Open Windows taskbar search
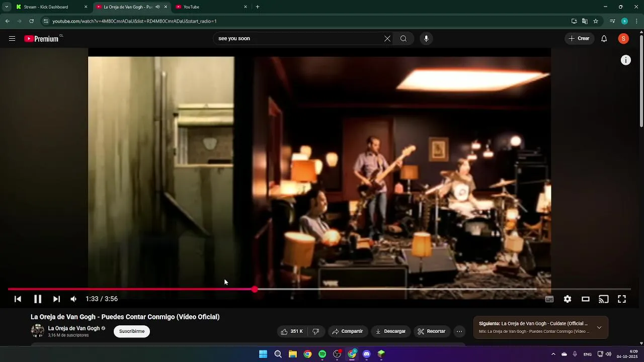This screenshot has height=362, width=644. (278, 354)
